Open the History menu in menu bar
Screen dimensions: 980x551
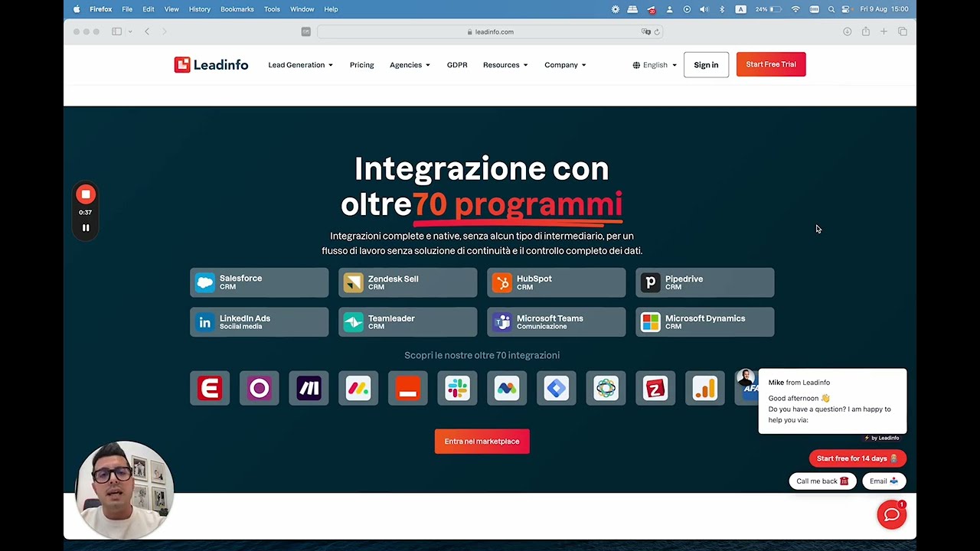[199, 9]
